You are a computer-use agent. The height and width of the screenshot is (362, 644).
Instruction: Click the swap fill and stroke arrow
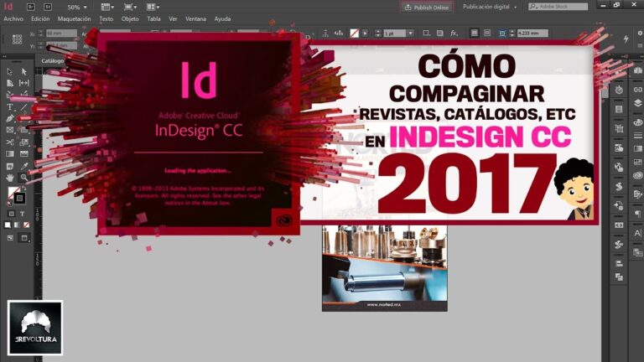[x=23, y=189]
